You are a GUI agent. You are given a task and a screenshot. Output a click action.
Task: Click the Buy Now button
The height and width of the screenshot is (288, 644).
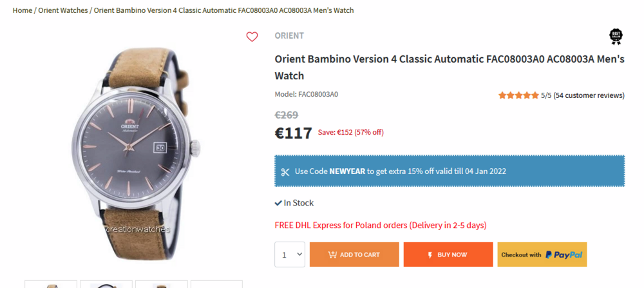448,254
